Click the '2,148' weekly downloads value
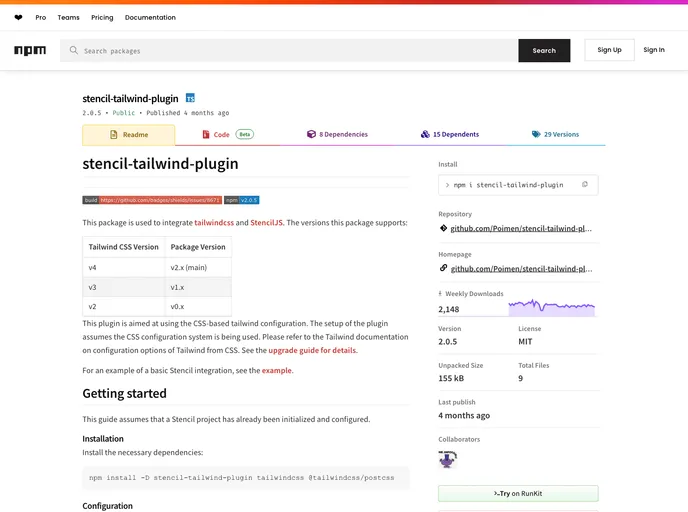The width and height of the screenshot is (688, 512). (448, 309)
